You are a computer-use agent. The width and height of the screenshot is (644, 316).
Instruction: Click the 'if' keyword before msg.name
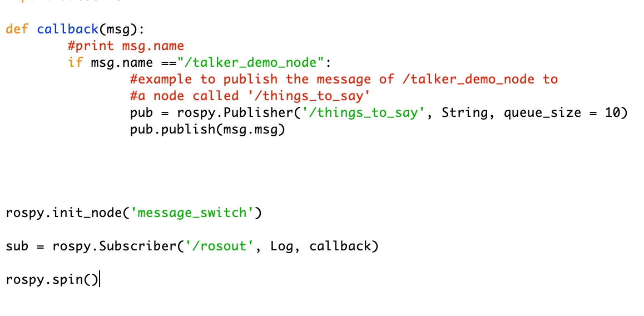coord(76,63)
